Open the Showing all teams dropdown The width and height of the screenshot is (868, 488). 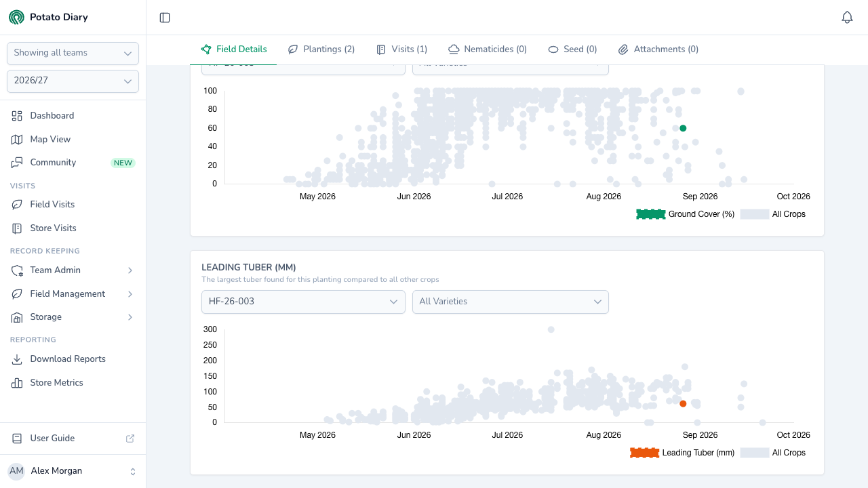tap(73, 54)
